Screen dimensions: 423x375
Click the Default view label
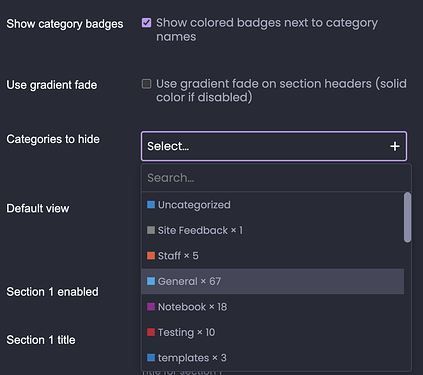(38, 208)
